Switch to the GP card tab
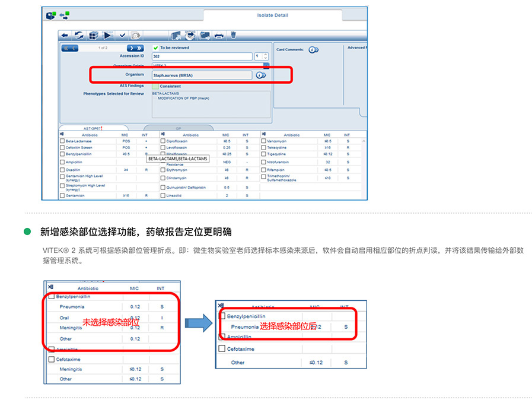Viewport: 532px width, 406px height. pos(179,128)
